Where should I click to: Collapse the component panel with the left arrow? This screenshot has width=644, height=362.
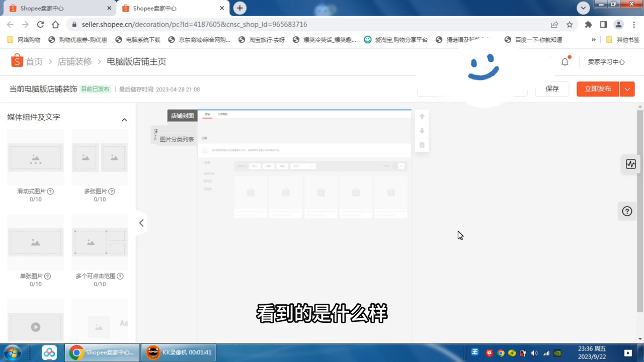[x=141, y=223]
